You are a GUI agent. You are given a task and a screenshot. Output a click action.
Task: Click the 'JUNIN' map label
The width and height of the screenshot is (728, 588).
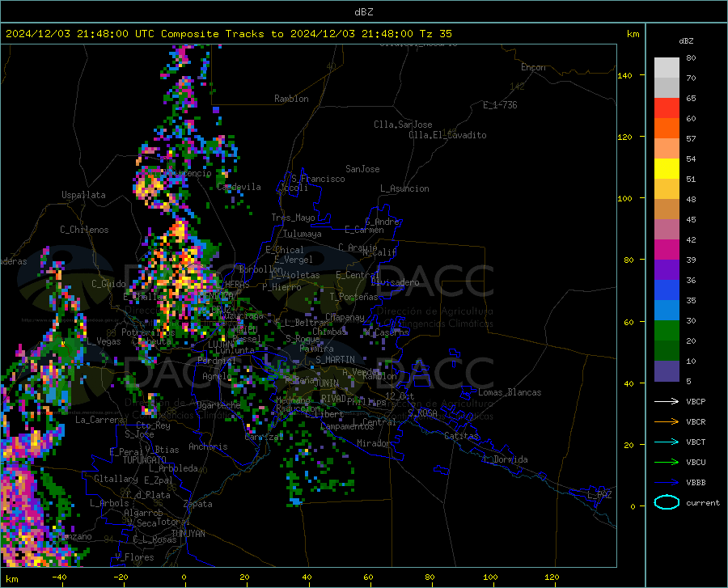coord(327,383)
